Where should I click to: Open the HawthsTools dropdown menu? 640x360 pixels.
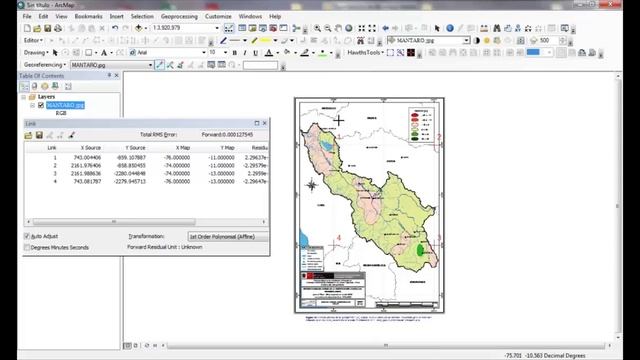coord(365,53)
